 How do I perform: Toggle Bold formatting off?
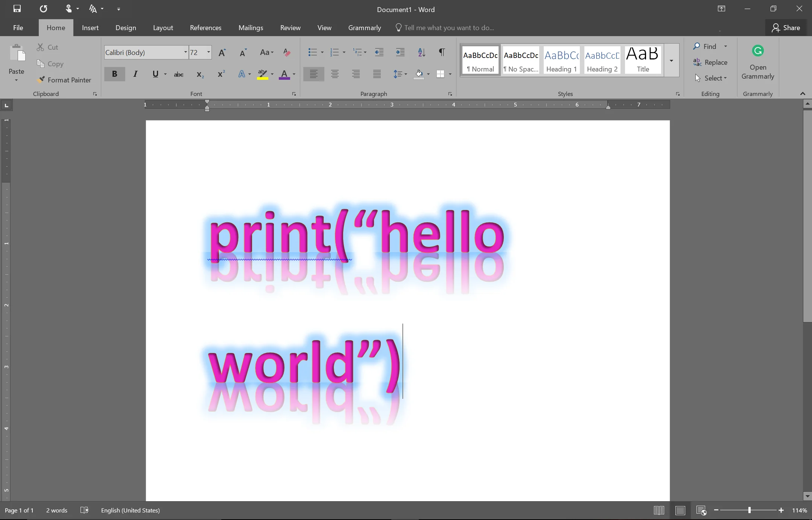point(114,74)
